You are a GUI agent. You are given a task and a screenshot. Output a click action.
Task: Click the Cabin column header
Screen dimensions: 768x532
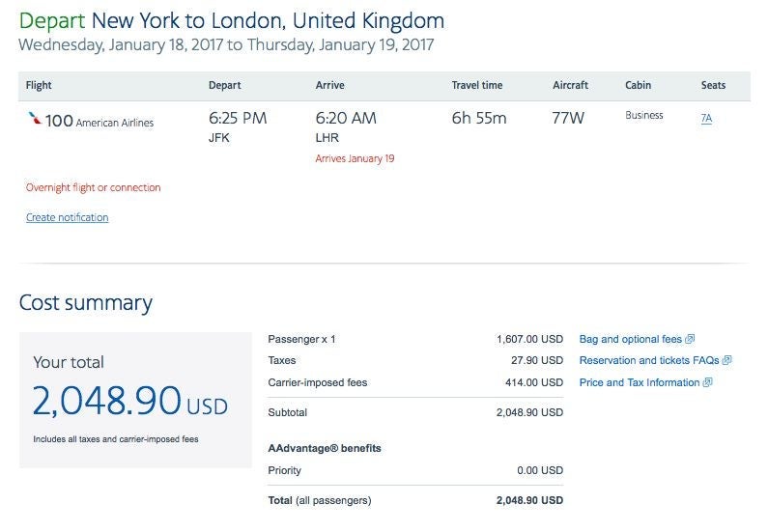coord(638,86)
